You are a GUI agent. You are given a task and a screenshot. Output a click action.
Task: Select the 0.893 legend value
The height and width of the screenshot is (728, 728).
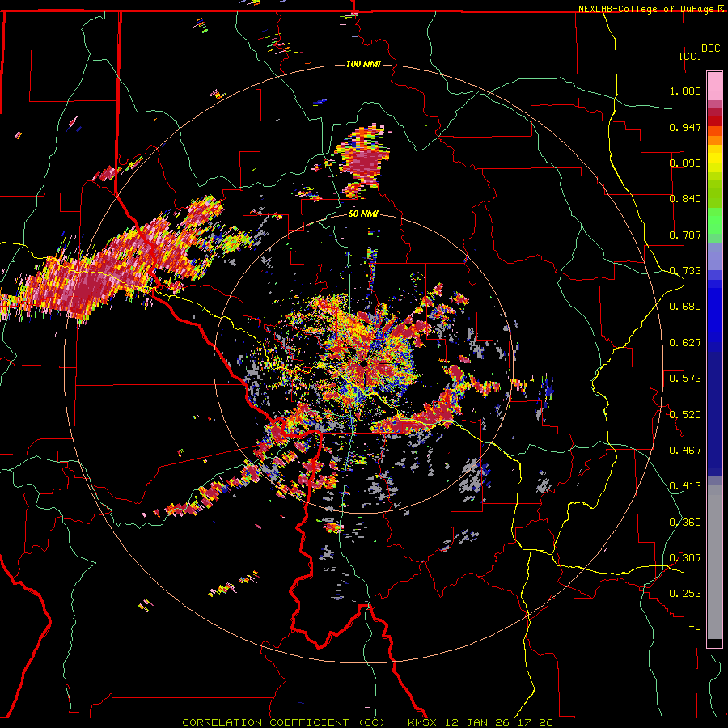pyautogui.click(x=685, y=163)
